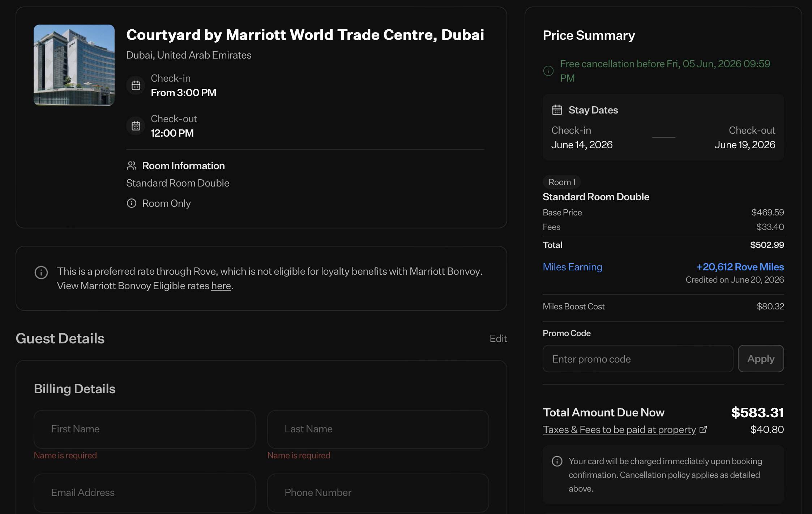Click the preferred rate notice info icon
Image resolution: width=812 pixels, height=514 pixels.
point(41,273)
